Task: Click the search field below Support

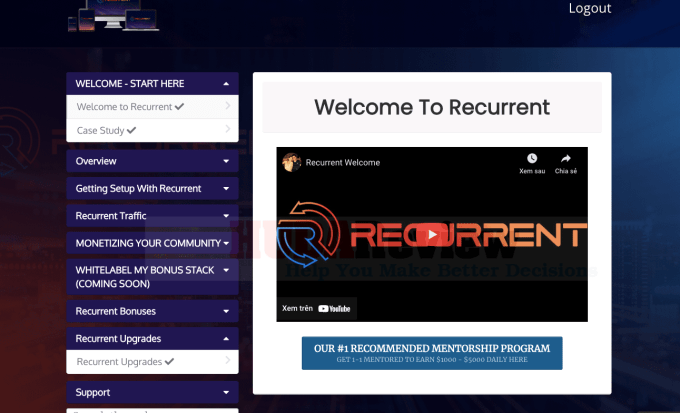Action: [x=152, y=411]
